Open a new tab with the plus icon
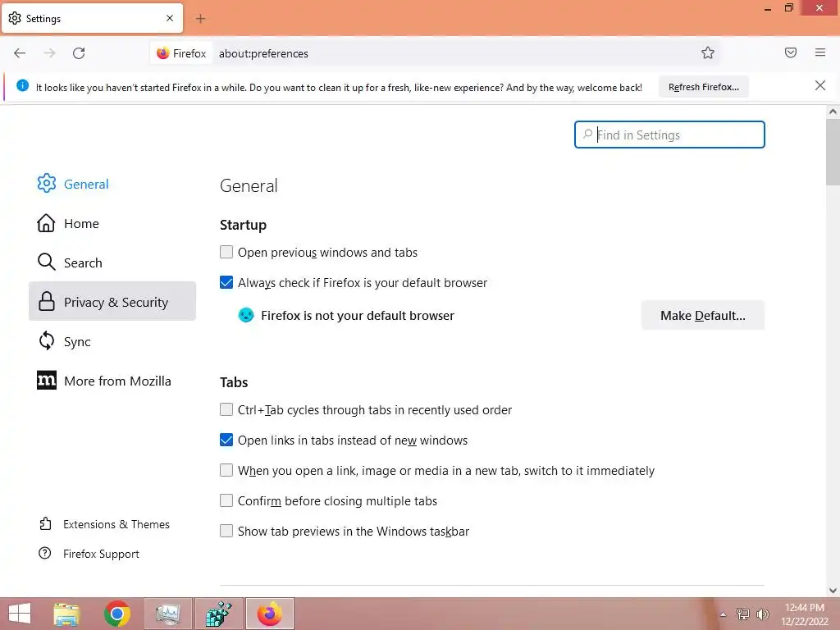 200,19
